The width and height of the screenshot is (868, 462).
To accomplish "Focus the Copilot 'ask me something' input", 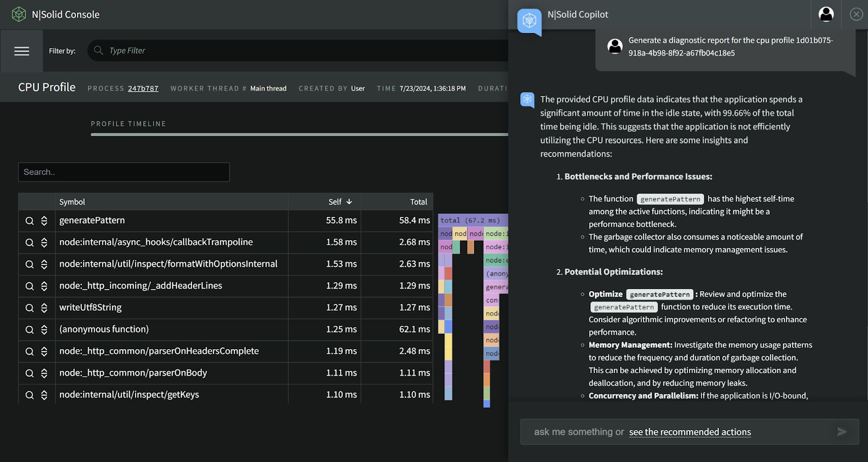I will 689,432.
